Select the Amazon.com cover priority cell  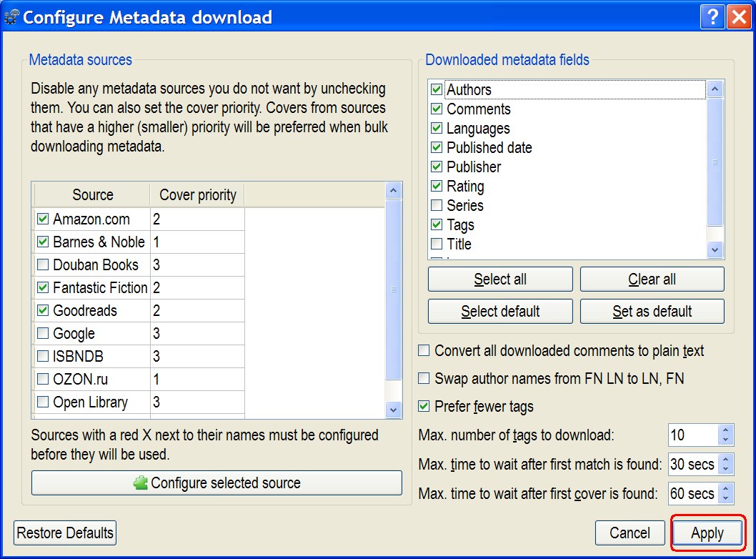pos(197,219)
